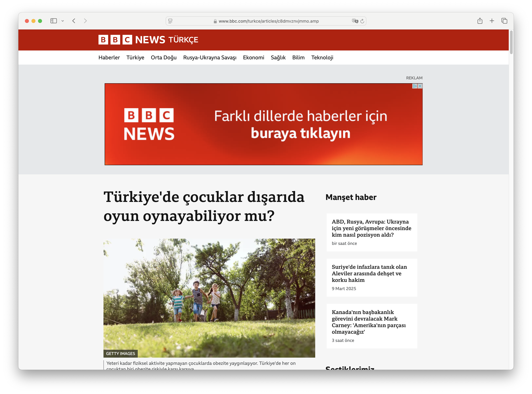The width and height of the screenshot is (532, 394).
Task: Open the Teknoloji section
Action: (x=322, y=58)
